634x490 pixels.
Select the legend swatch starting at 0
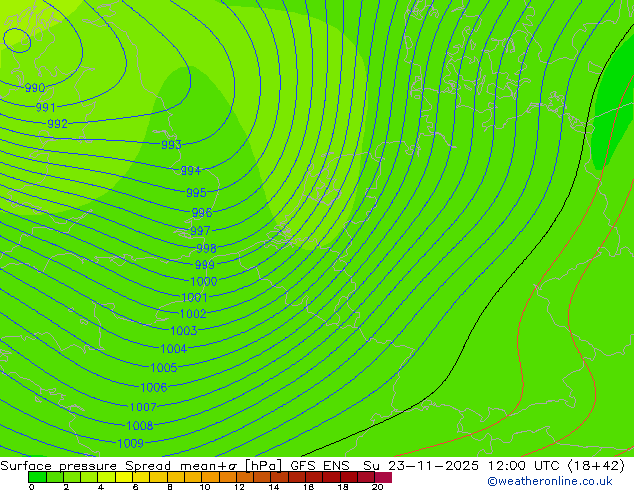tap(37, 477)
